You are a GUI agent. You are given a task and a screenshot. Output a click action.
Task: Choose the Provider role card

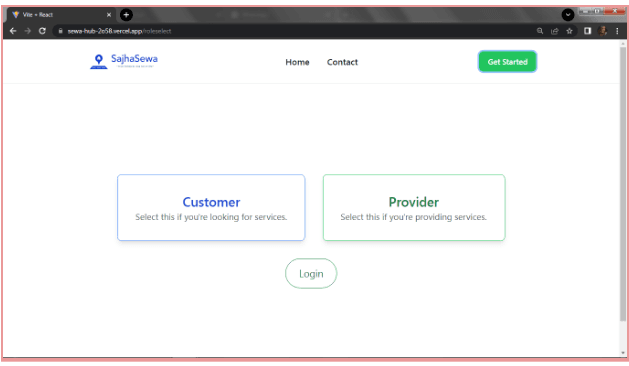pos(414,207)
